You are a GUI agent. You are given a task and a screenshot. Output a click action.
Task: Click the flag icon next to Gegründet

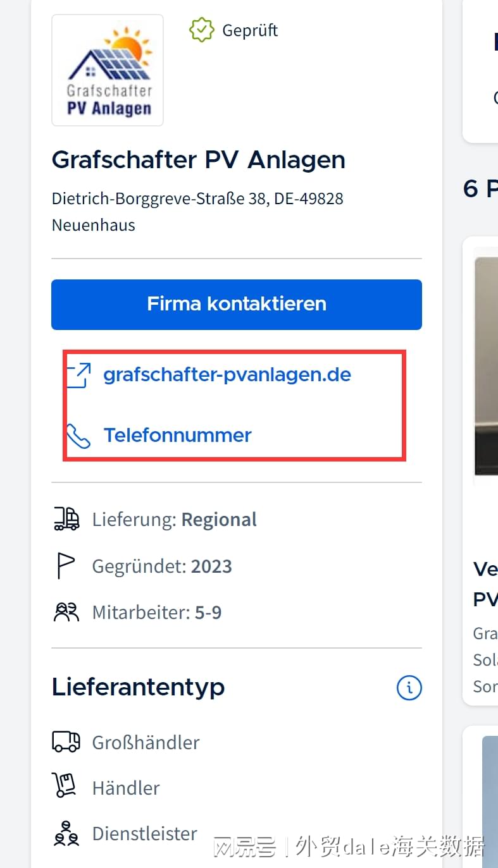point(66,566)
